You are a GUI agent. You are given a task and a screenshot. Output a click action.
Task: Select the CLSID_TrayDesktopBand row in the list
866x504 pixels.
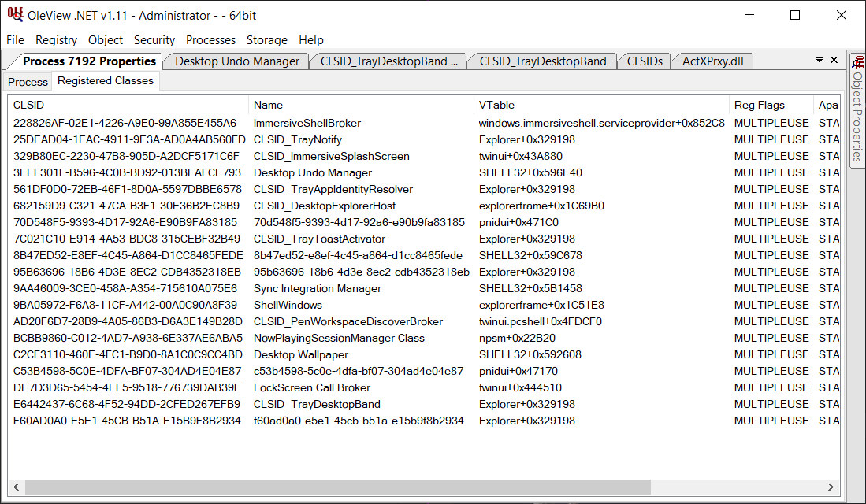pos(424,405)
